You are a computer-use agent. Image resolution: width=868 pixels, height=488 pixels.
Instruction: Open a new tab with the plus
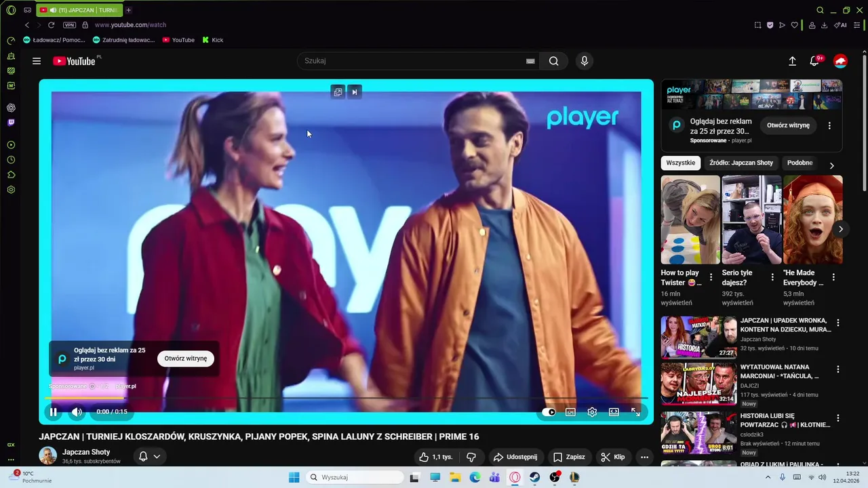click(x=128, y=10)
